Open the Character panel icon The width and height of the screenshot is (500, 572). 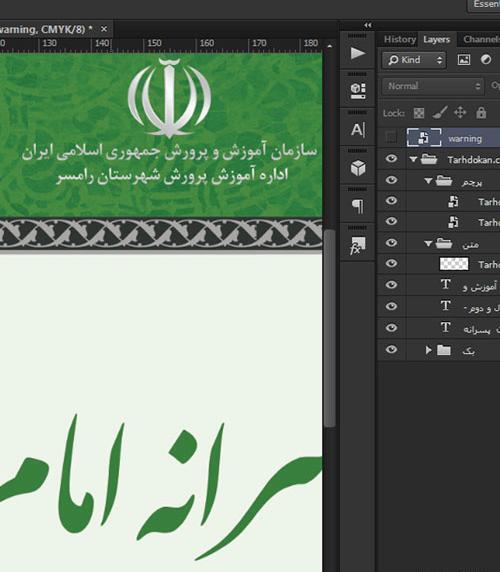click(x=358, y=130)
